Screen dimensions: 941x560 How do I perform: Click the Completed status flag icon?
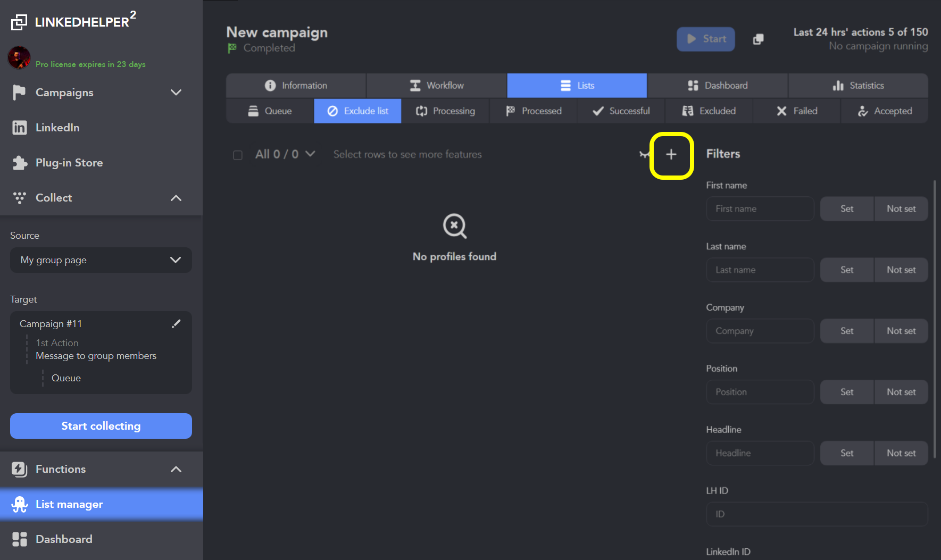pyautogui.click(x=232, y=48)
